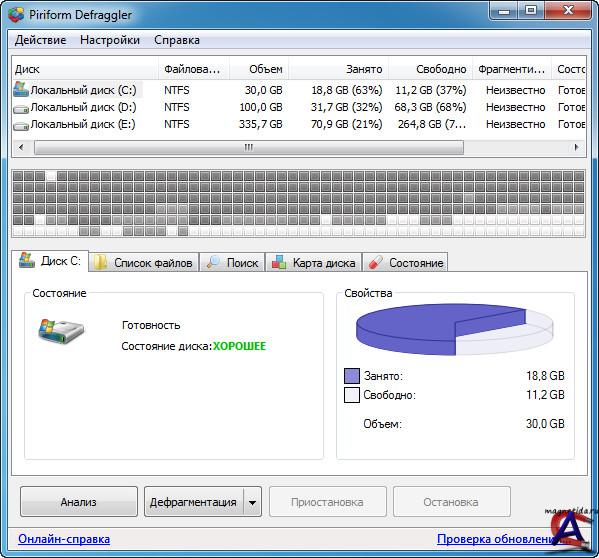Click the Приостановка button

[x=327, y=501]
